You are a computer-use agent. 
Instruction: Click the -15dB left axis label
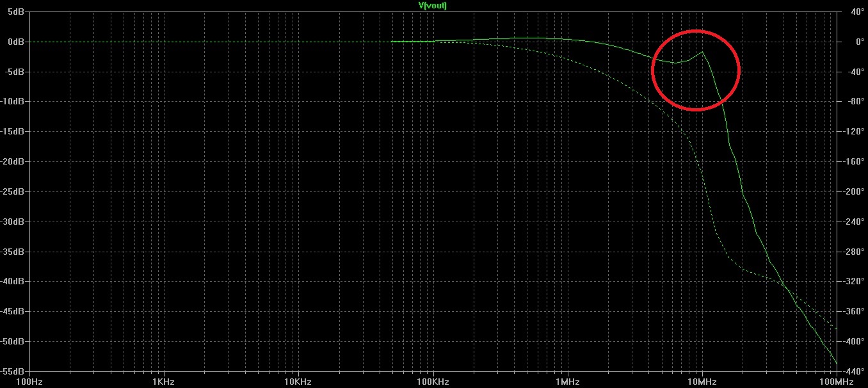pos(13,131)
